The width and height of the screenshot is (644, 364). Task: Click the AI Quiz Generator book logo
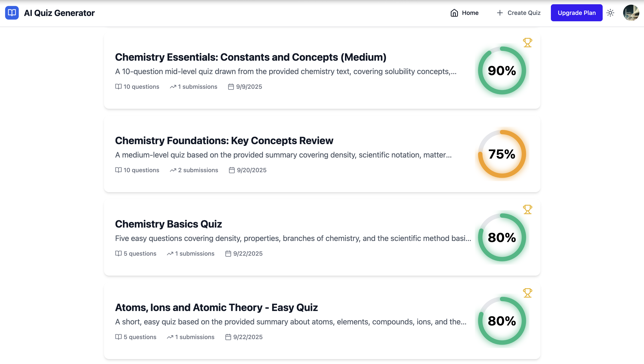12,13
